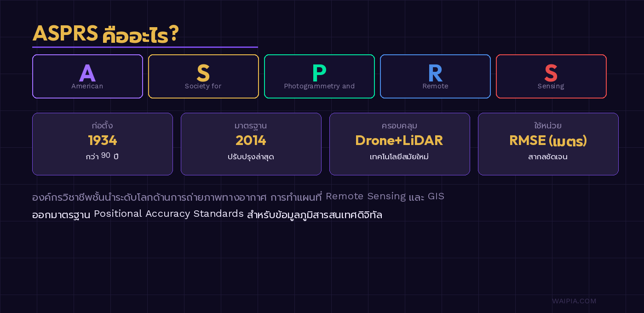This screenshot has height=313, width=644.
Task: Click the 'กว่า 90 ปี' subtitle
Action: coord(103,156)
